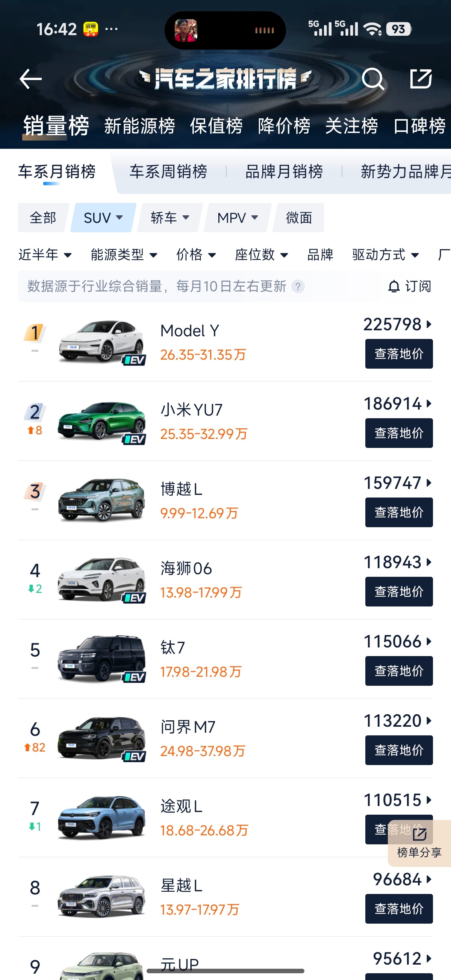Viewport: 451px width, 980px height.
Task: Tap arrow beside 小米YU7 sales 186914
Action: (x=429, y=404)
